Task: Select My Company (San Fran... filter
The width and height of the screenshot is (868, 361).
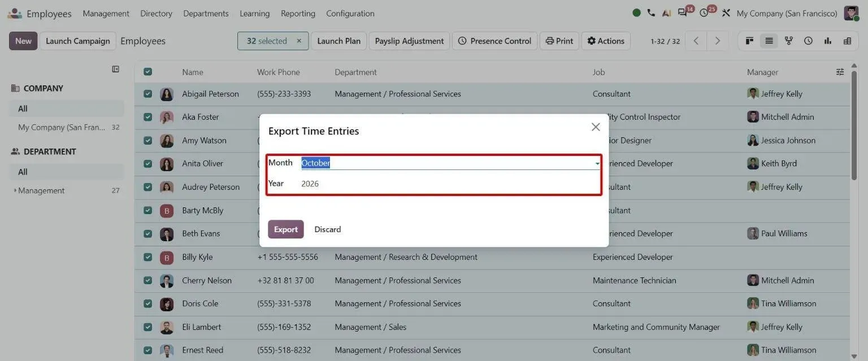Action: (67, 127)
